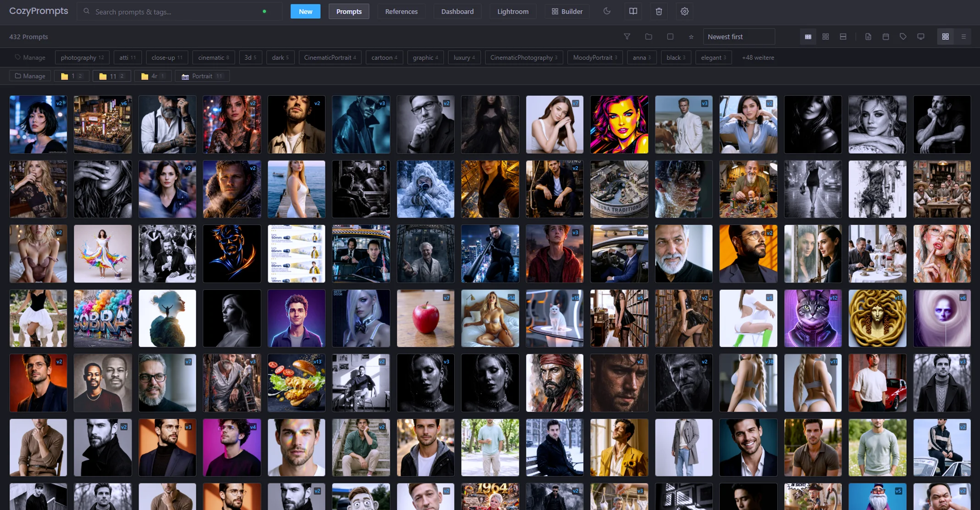This screenshot has width=980, height=510.
Task: Select the dense thumbnail grid size icon
Action: (x=808, y=37)
